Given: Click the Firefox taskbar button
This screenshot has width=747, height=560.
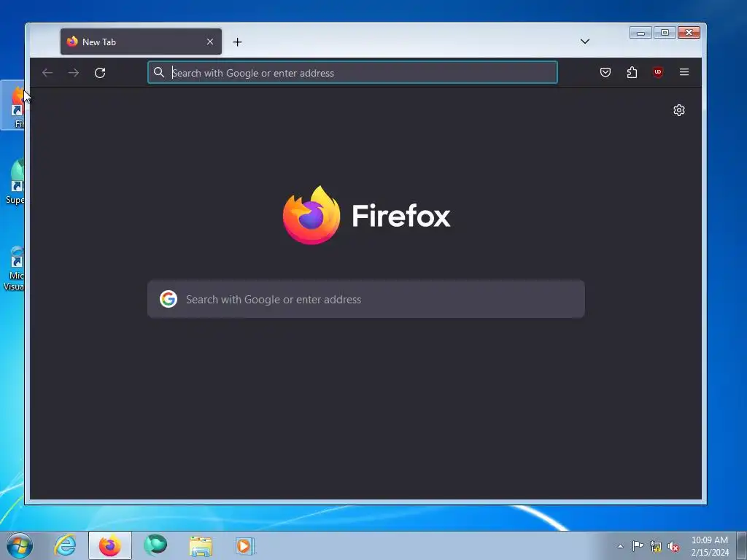Looking at the screenshot, I should point(110,545).
